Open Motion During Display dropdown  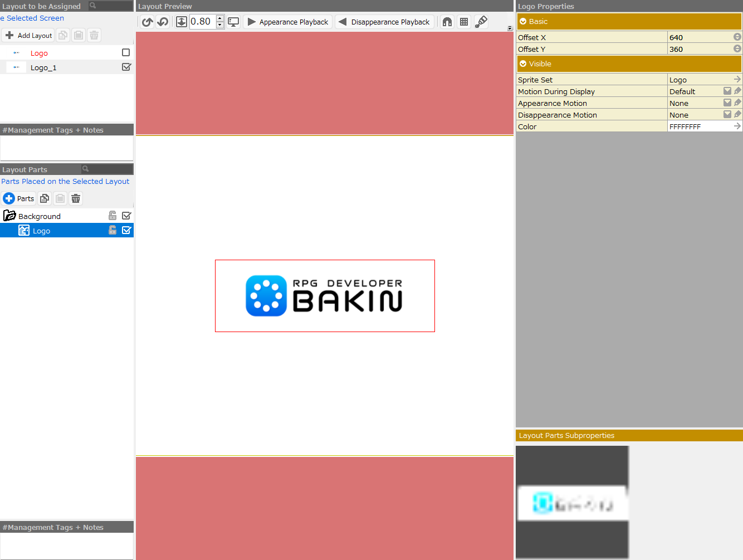pos(727,91)
